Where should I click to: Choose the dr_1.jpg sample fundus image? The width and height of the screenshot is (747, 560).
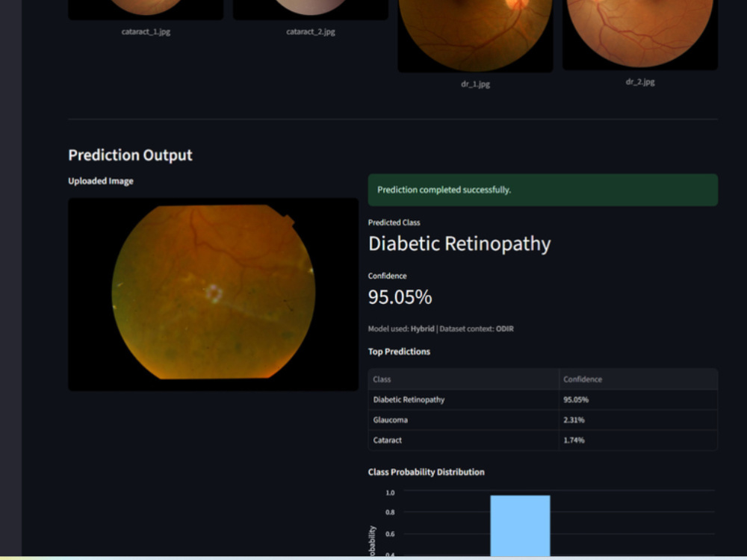point(475,36)
